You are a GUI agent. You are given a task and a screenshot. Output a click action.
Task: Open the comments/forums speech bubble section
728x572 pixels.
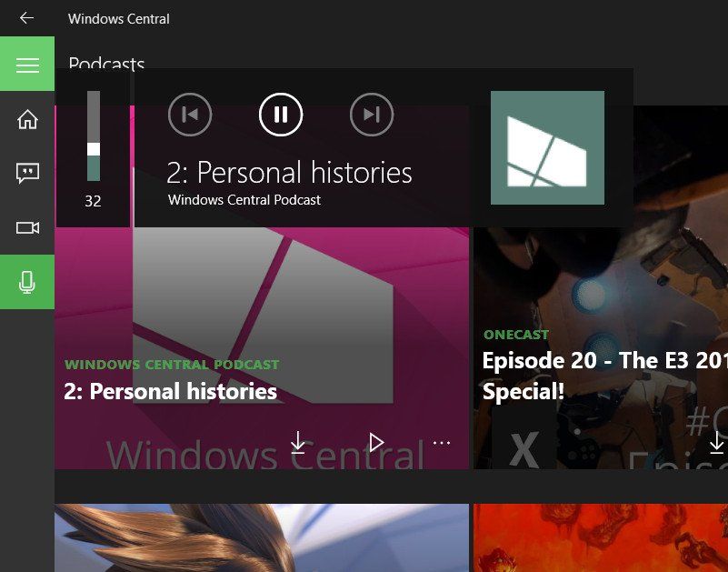(27, 174)
